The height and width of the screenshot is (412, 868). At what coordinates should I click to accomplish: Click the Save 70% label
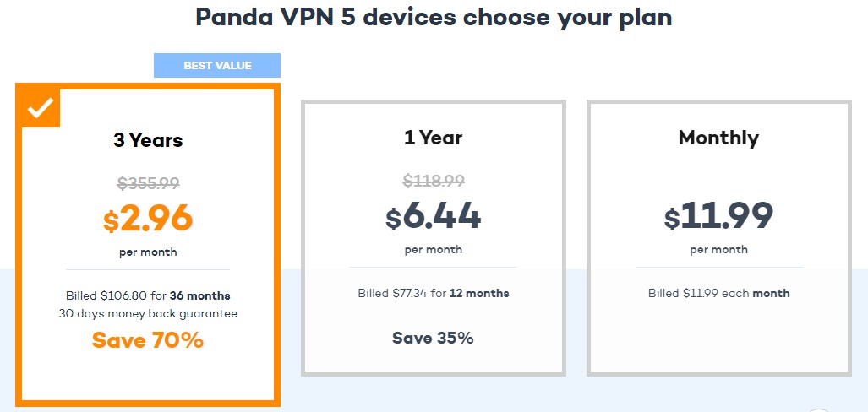[148, 339]
